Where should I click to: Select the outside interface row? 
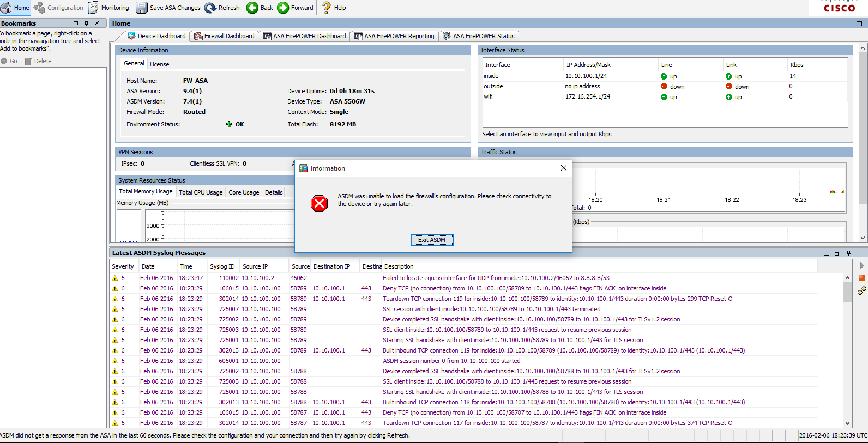click(x=665, y=87)
